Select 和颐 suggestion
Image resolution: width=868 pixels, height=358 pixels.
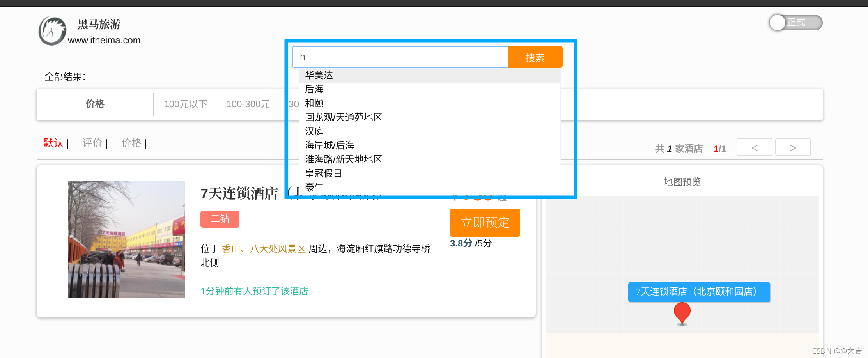pos(430,103)
